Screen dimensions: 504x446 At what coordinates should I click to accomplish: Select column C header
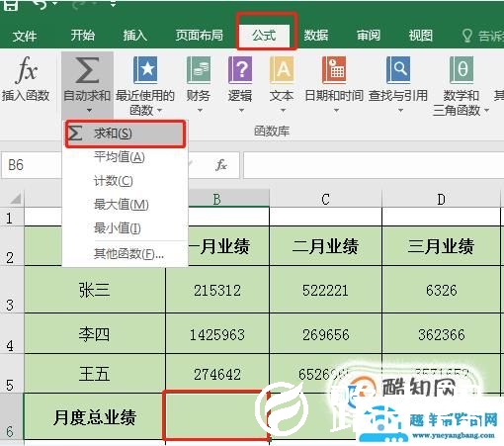pos(325,199)
